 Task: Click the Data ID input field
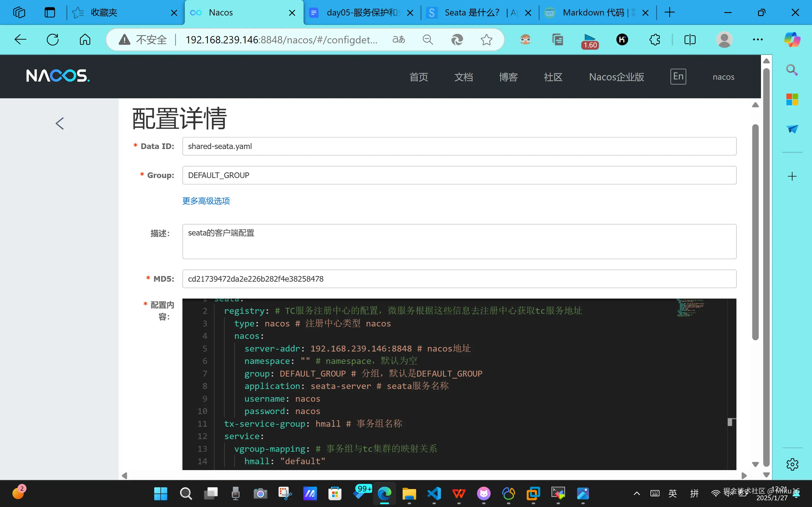[459, 146]
